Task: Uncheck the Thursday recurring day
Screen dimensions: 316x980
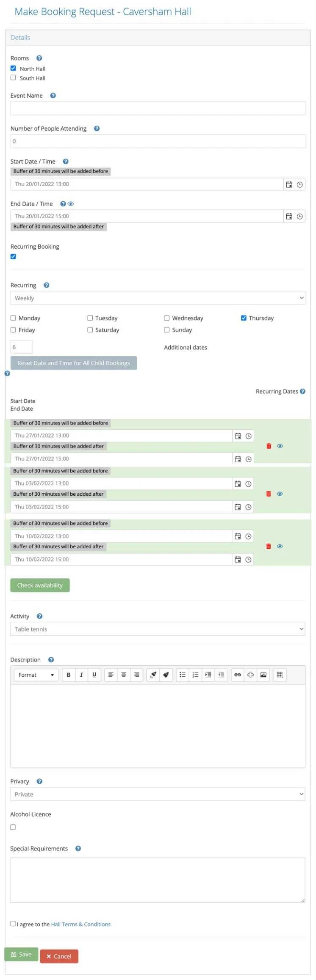Action: [x=244, y=318]
